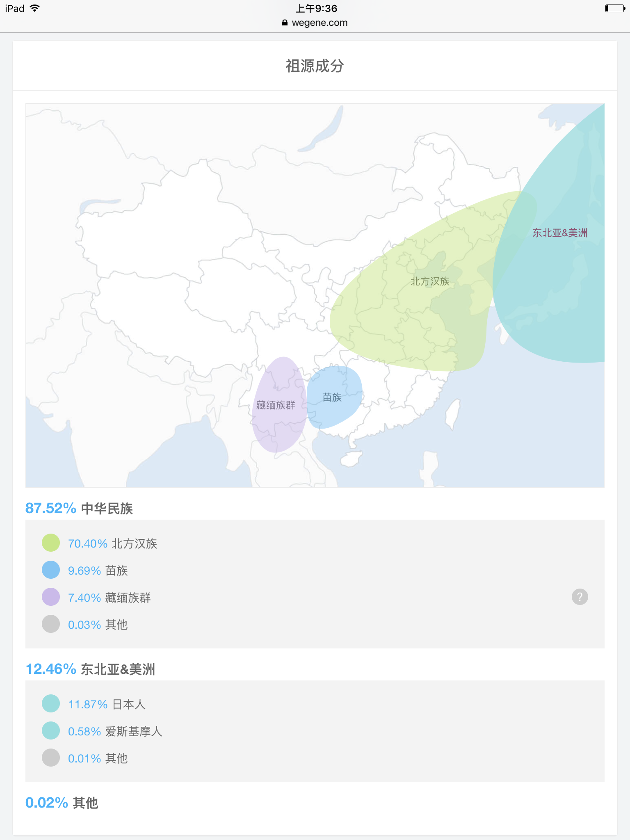Tap the 祖源成分 page title

point(315,66)
